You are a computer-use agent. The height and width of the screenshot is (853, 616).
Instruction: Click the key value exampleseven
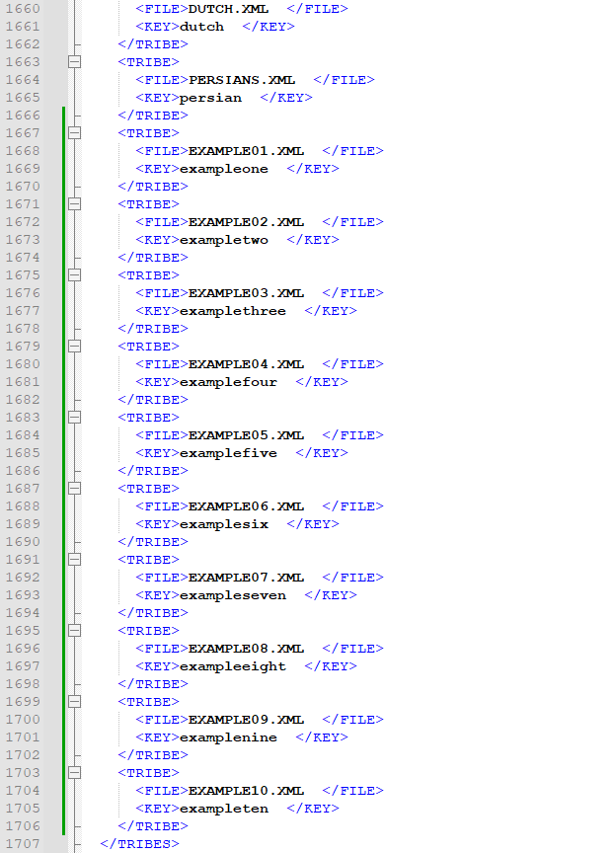[233, 595]
